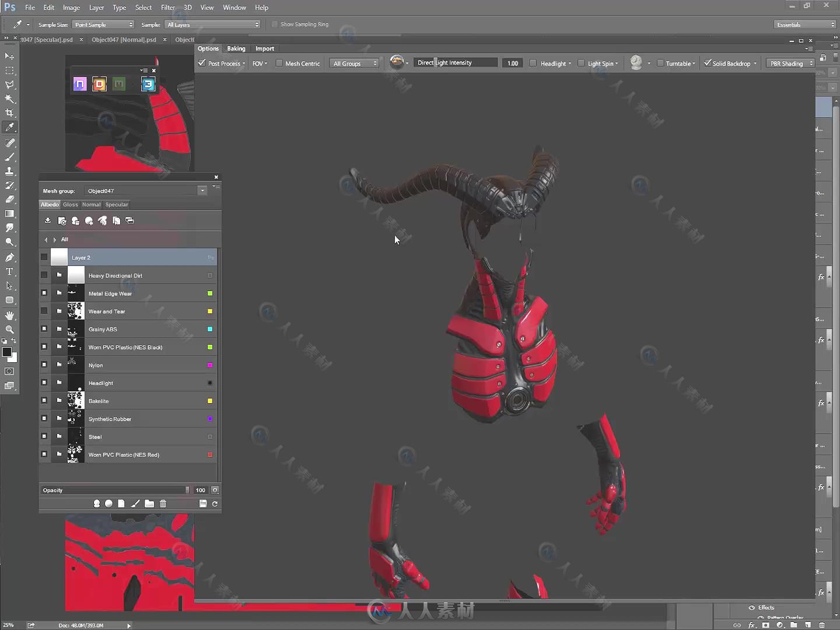Open the Baking tab in viewer
The height and width of the screenshot is (630, 840).
click(236, 48)
